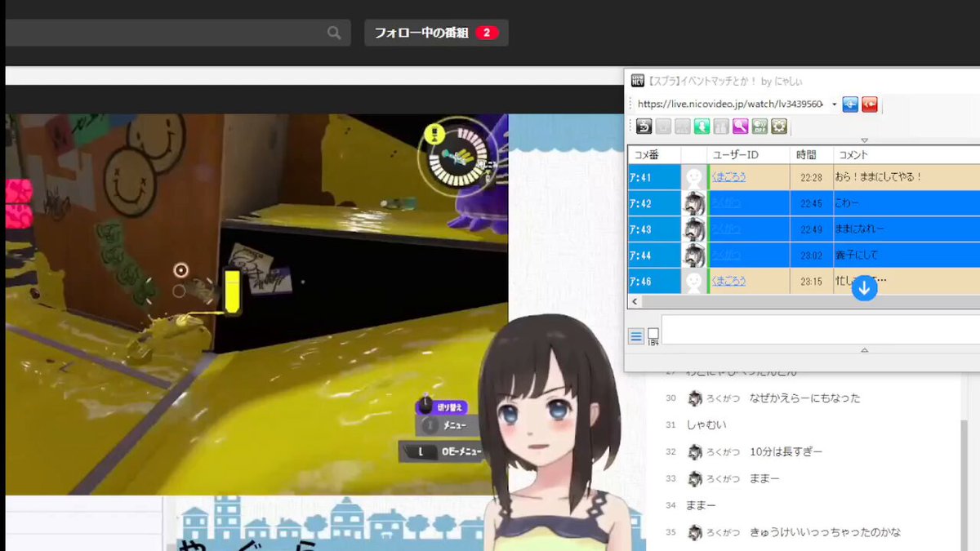The width and height of the screenshot is (980, 551).
Task: Click the black reload arrow toolbar icon
Action: (x=644, y=127)
